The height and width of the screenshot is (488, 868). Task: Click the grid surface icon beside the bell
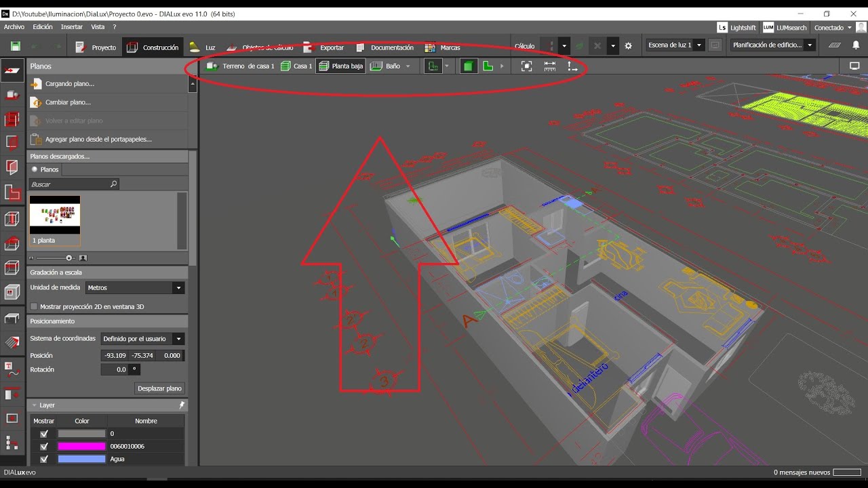click(x=835, y=45)
